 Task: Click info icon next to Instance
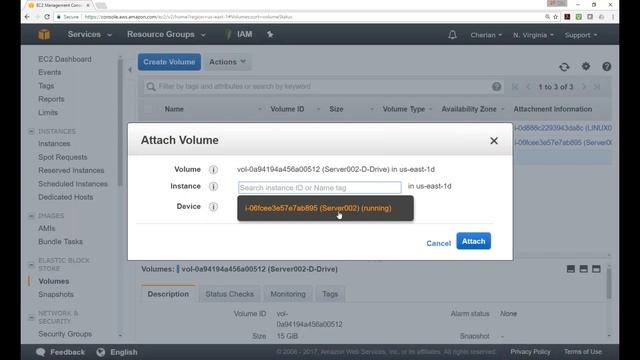(213, 187)
